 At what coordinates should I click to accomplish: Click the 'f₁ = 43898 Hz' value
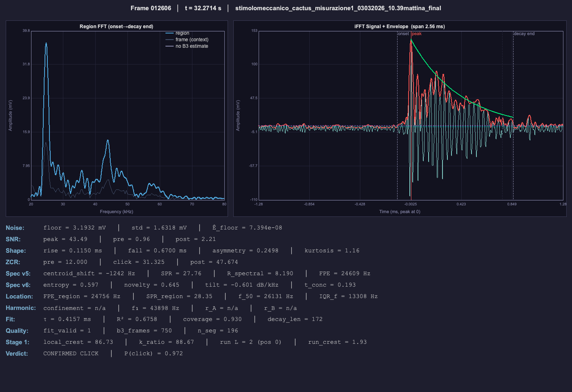(156, 308)
